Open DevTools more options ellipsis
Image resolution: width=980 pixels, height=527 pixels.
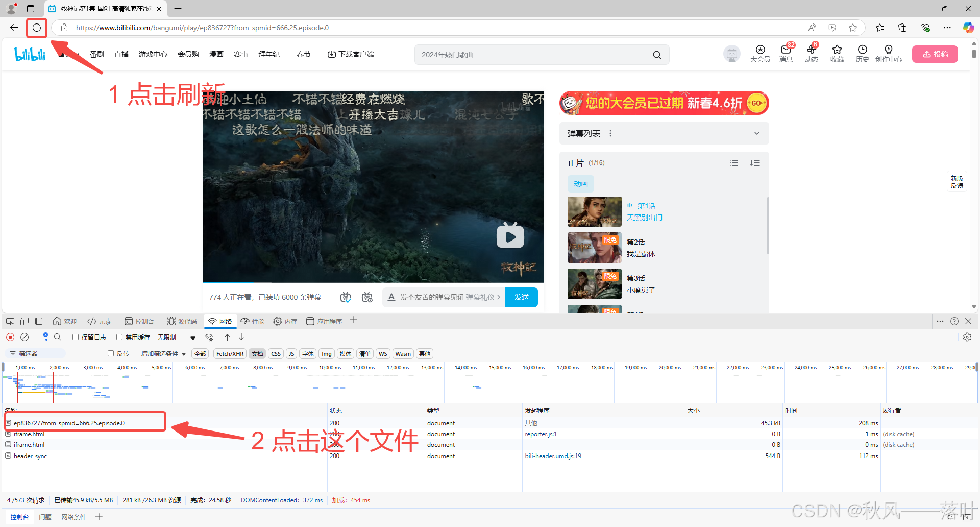coord(940,321)
